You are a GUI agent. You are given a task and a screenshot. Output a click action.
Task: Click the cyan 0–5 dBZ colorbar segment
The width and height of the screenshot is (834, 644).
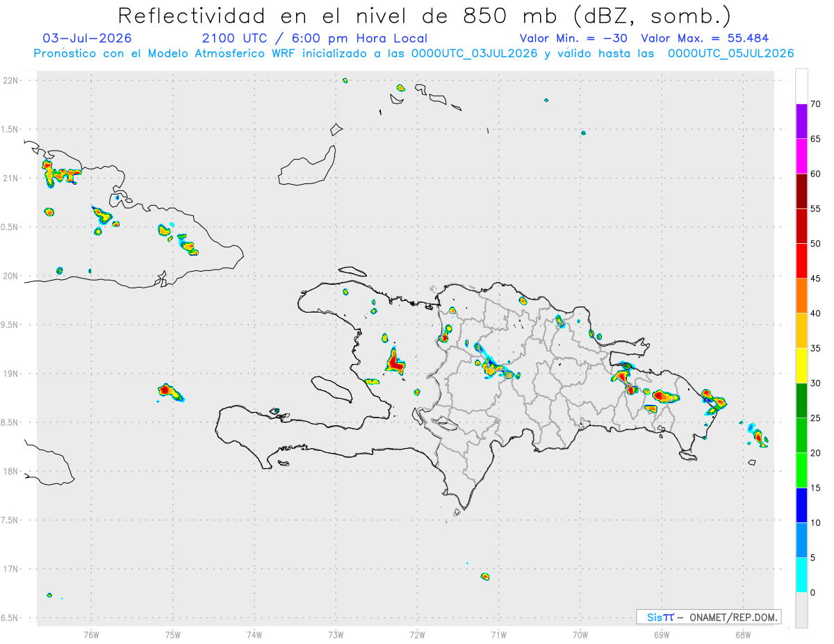[x=801, y=575]
